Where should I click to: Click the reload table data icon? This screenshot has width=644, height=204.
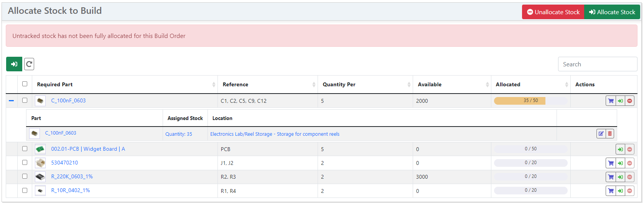(29, 64)
